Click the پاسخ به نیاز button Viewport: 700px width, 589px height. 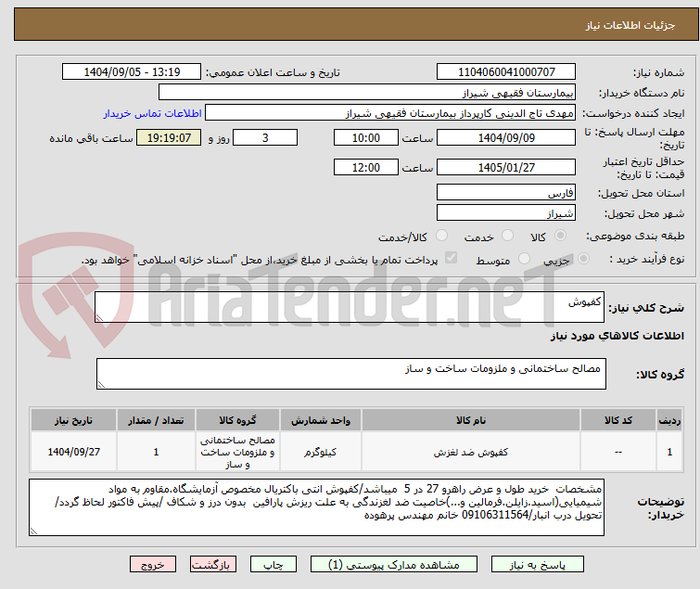[537, 565]
